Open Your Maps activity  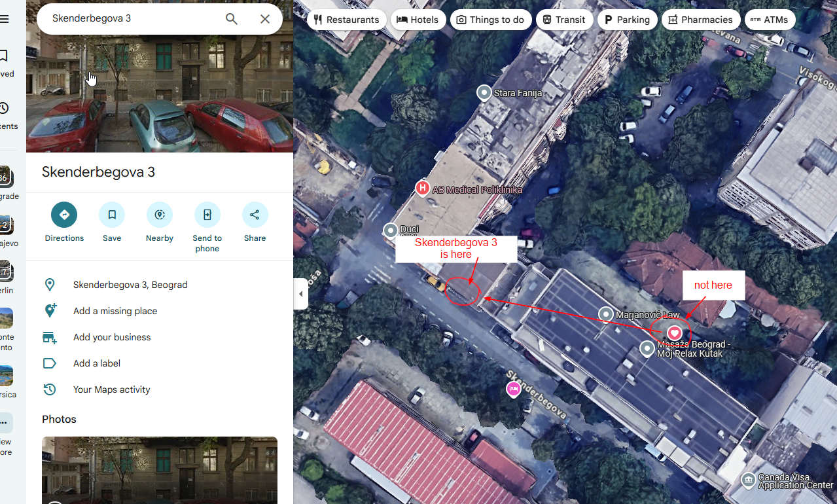[112, 389]
